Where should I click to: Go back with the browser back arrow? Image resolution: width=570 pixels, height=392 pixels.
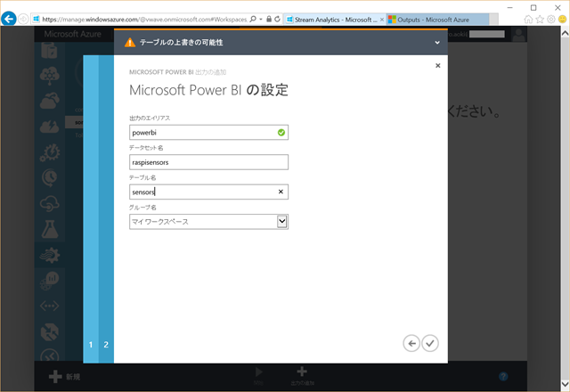point(9,19)
